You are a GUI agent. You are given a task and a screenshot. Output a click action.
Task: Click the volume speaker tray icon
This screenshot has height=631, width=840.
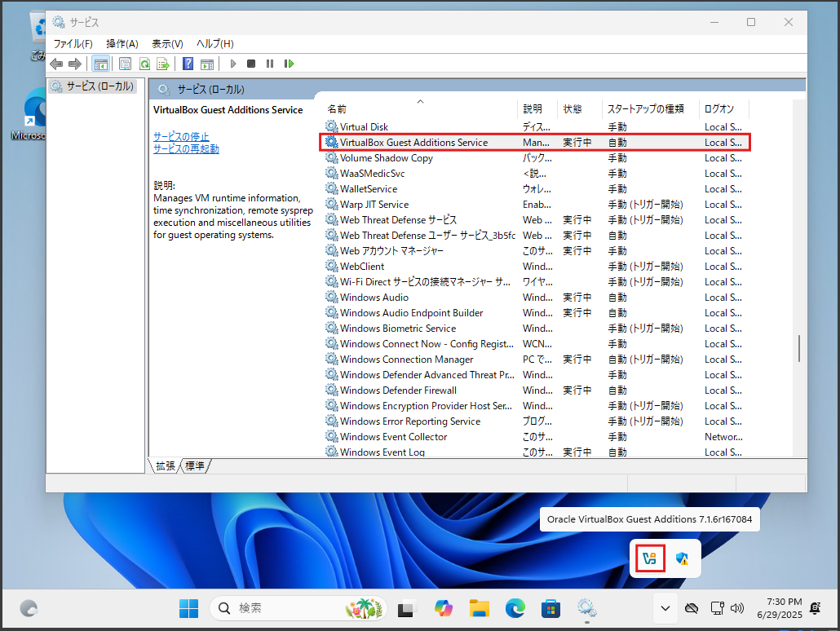738,608
